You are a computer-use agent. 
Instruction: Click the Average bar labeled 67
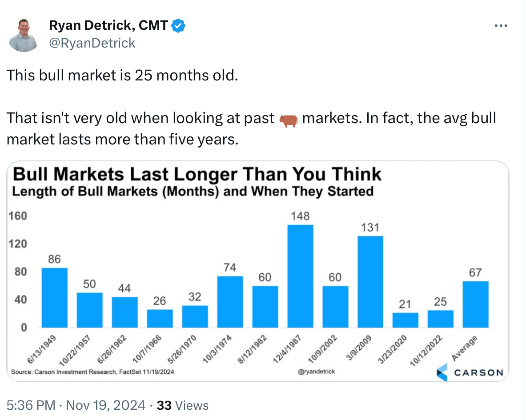click(475, 304)
